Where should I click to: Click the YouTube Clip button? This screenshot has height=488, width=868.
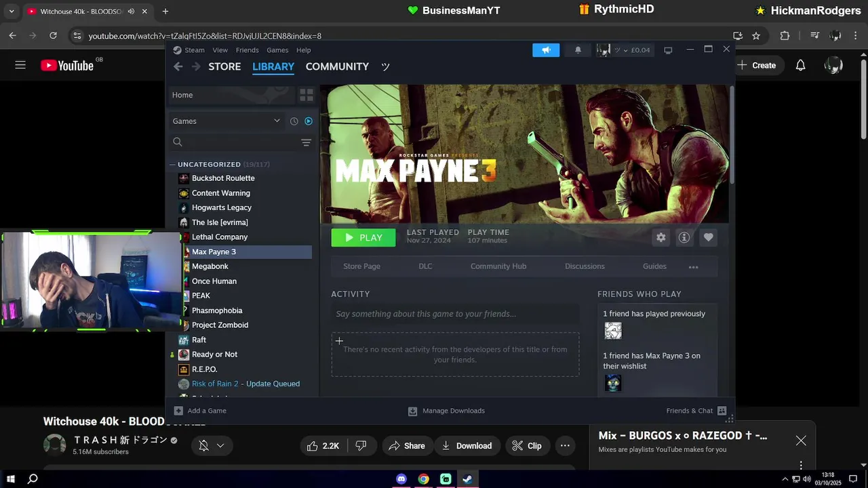tap(527, 445)
